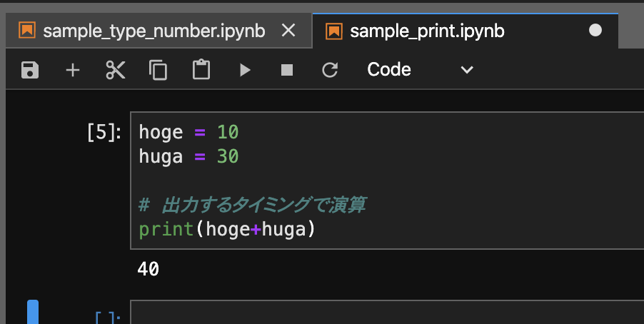Click unsaved dot on sample_print.ipynb tab
This screenshot has height=324, width=644.
(x=595, y=31)
